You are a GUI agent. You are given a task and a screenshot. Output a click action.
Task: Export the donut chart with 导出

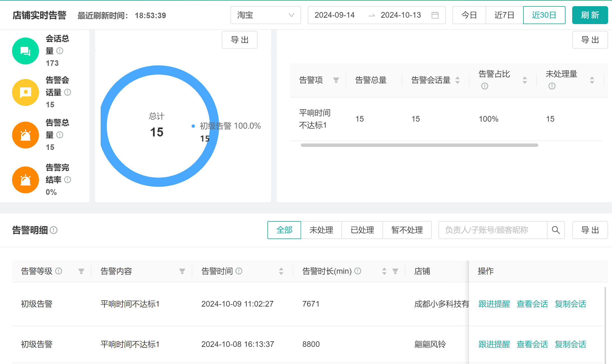pos(240,40)
